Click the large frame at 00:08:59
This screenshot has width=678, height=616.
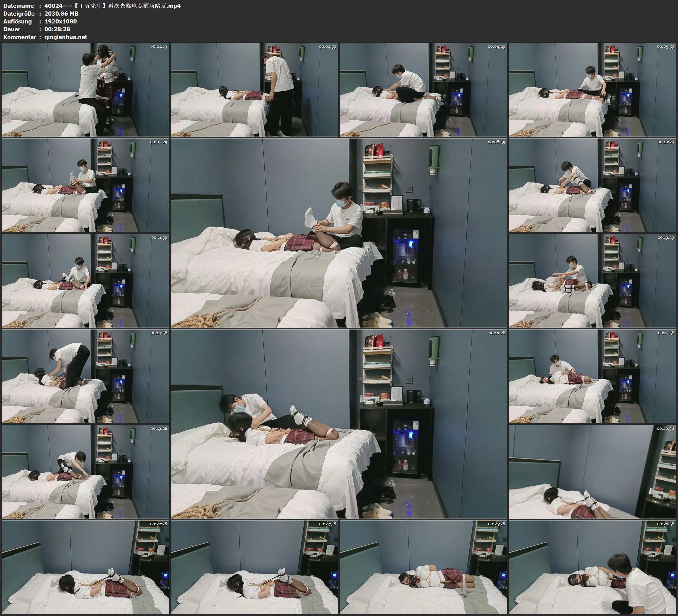pyautogui.click(x=339, y=233)
